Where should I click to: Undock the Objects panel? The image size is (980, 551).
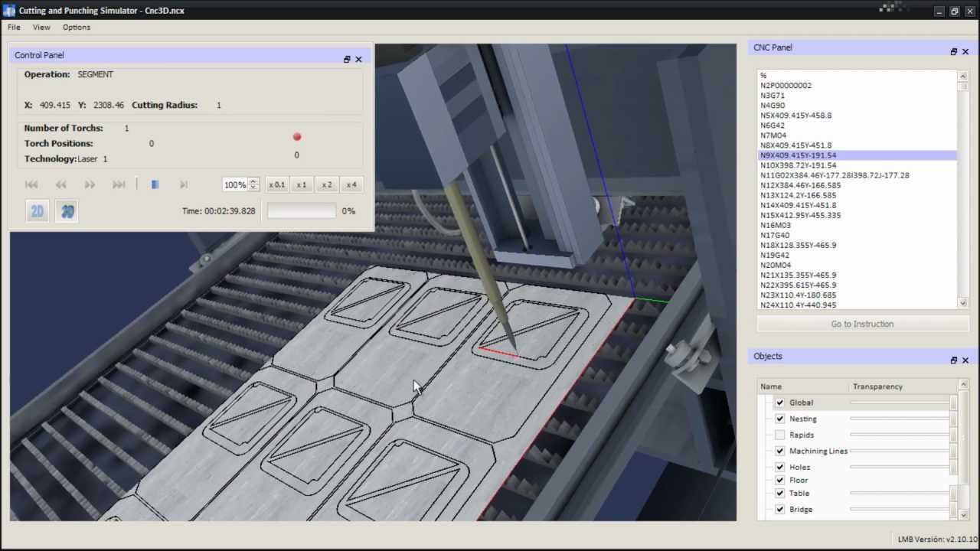[x=954, y=360]
